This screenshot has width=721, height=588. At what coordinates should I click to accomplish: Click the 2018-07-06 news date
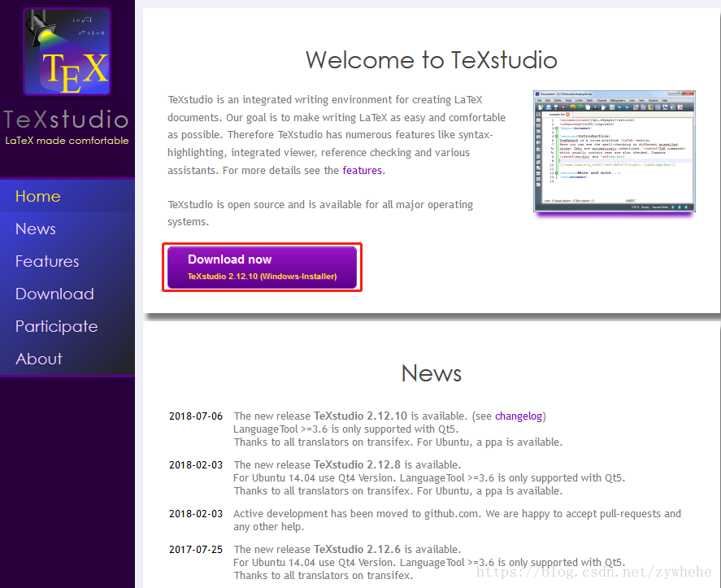(x=195, y=416)
